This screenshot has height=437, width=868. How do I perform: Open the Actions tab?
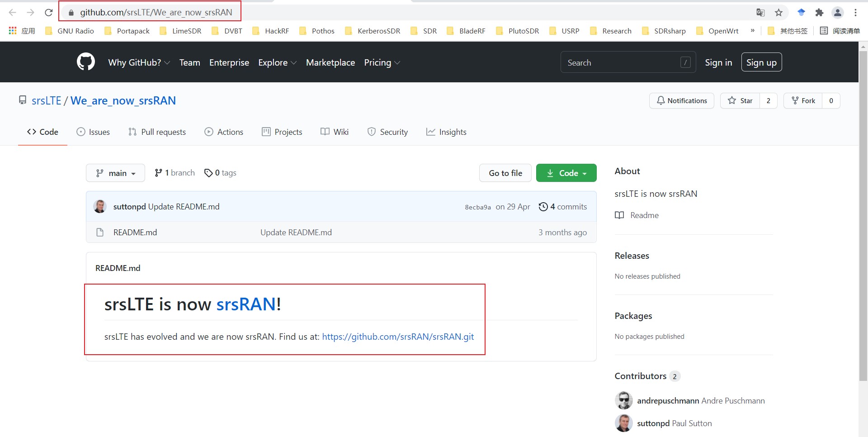[224, 132]
